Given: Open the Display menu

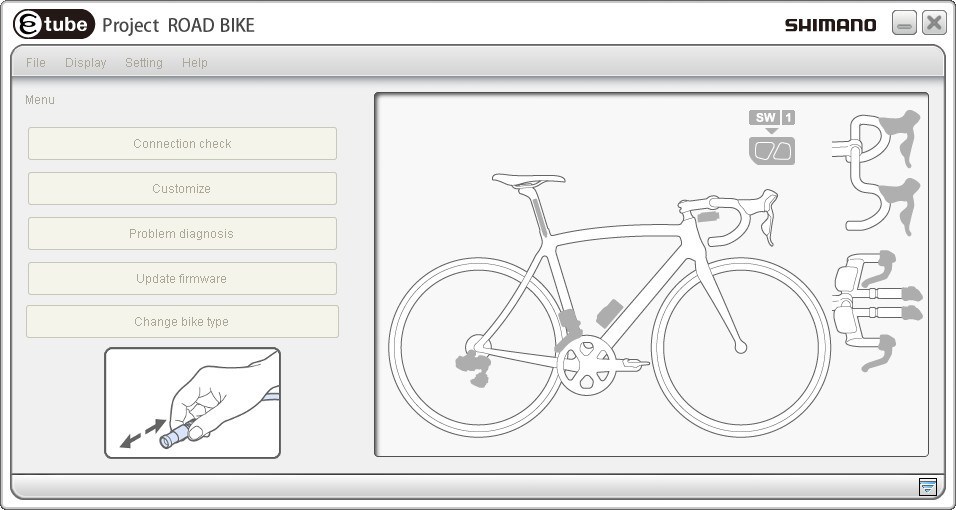Looking at the screenshot, I should [x=86, y=63].
